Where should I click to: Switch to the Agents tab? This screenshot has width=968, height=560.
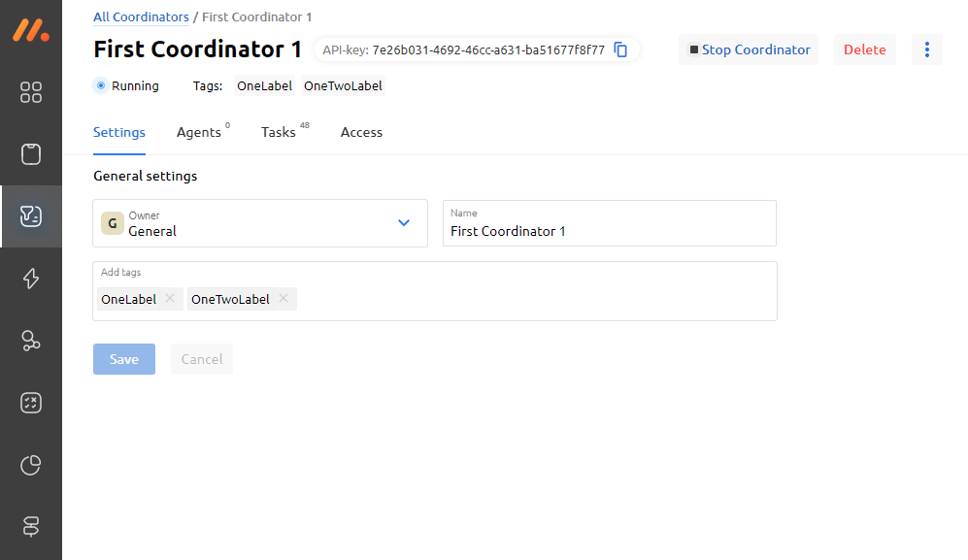pos(199,132)
